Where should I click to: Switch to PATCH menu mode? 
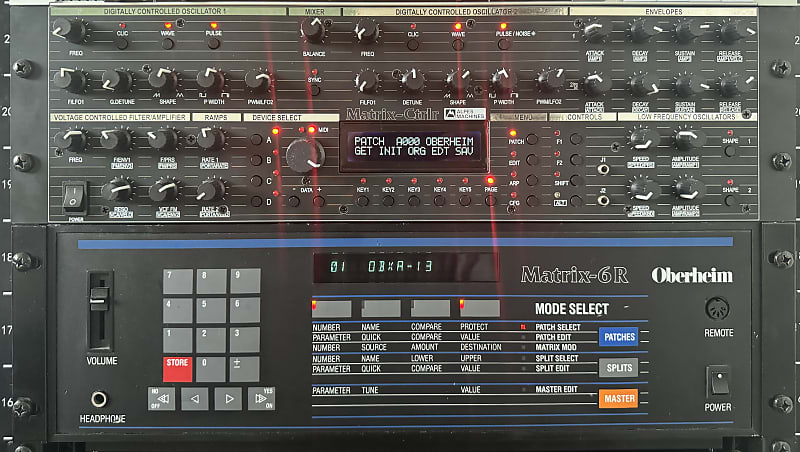(532, 139)
